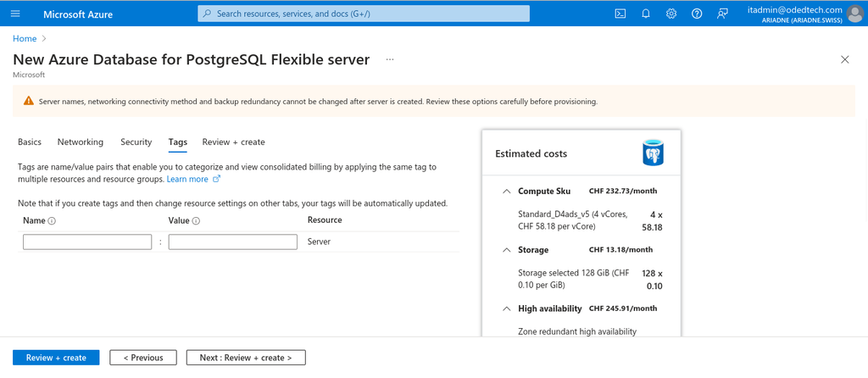
Task: Expand breadcrumb chevron after Home
Action: (x=44, y=39)
